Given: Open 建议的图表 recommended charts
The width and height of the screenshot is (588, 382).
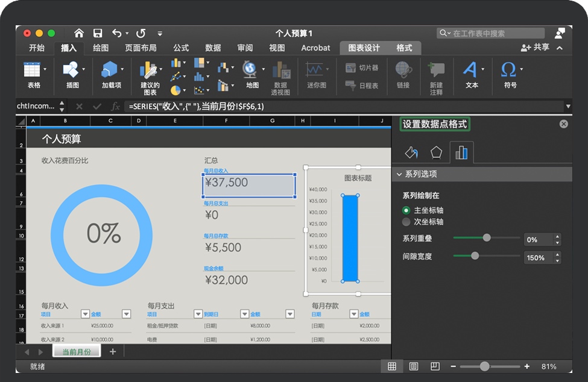Looking at the screenshot, I should pos(150,77).
